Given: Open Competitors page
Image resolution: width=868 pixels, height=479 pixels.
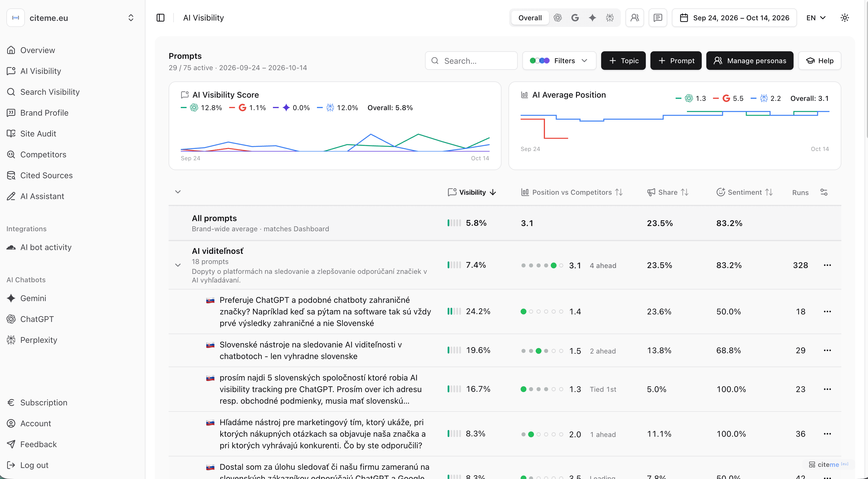Looking at the screenshot, I should (43, 154).
